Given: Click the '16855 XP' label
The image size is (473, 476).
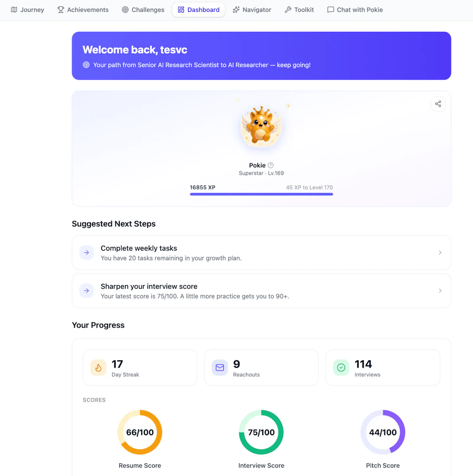Looking at the screenshot, I should coord(203,187).
